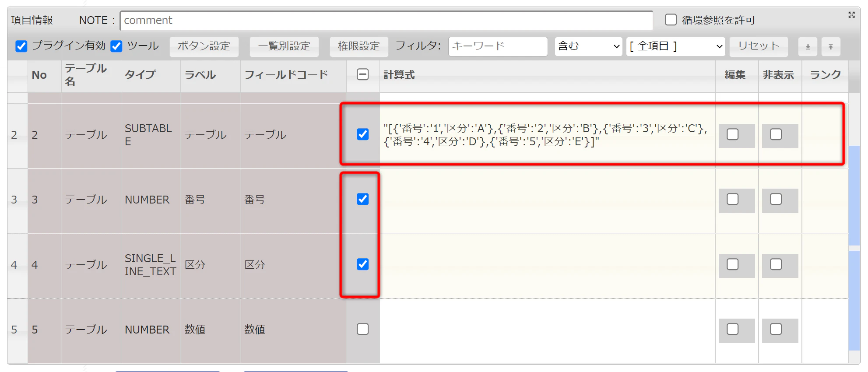Click the フィールドコード column header

(293, 75)
